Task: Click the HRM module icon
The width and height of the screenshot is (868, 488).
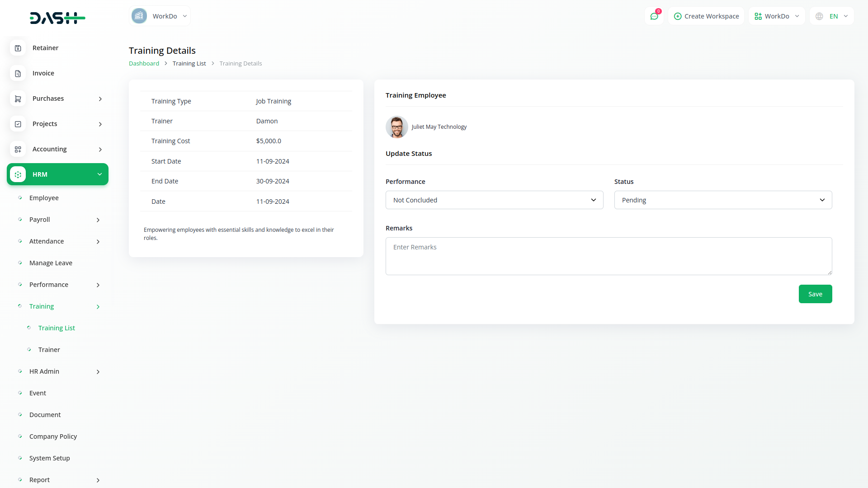Action: 18,174
